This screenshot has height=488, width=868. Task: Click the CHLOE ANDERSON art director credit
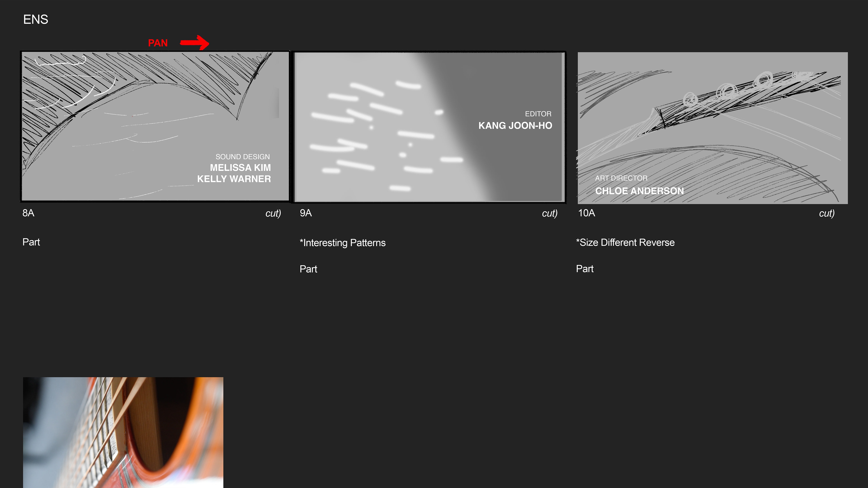pos(639,191)
